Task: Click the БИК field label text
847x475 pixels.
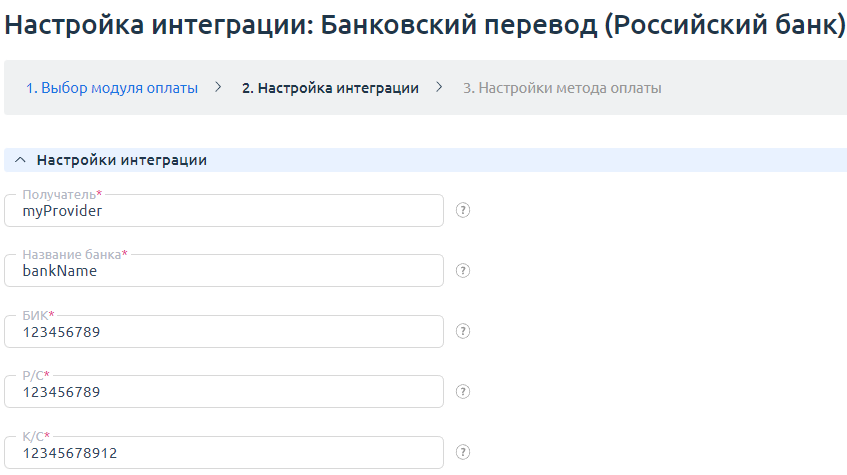Action: (x=34, y=315)
